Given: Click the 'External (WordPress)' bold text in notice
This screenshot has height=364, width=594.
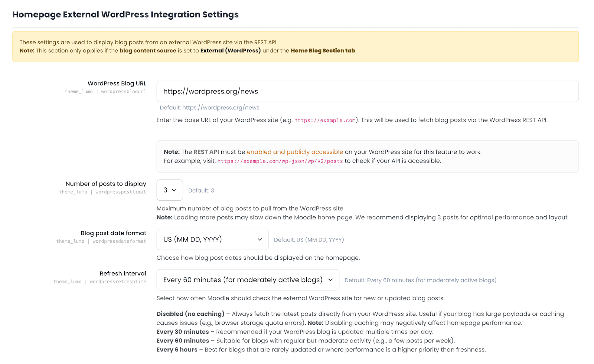Looking at the screenshot, I should tap(231, 50).
